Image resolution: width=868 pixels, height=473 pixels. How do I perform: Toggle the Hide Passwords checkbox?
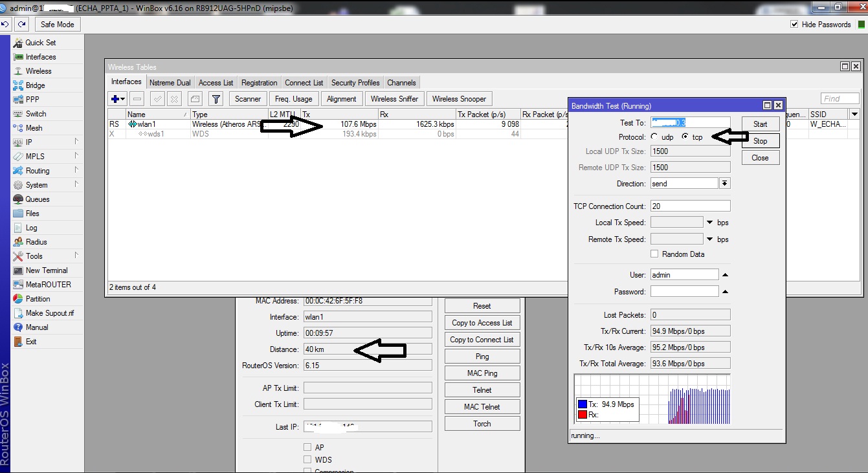(794, 25)
